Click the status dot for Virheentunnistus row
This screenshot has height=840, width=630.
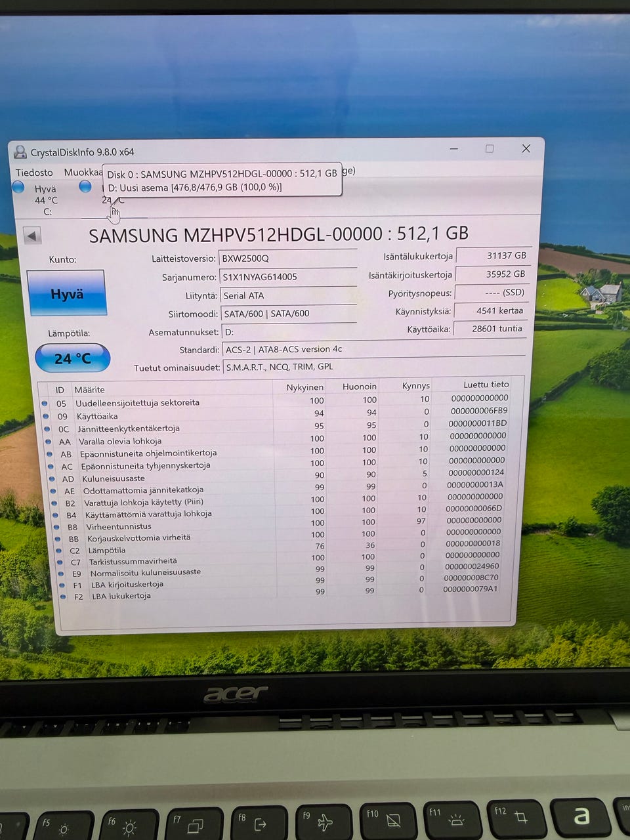(x=56, y=527)
